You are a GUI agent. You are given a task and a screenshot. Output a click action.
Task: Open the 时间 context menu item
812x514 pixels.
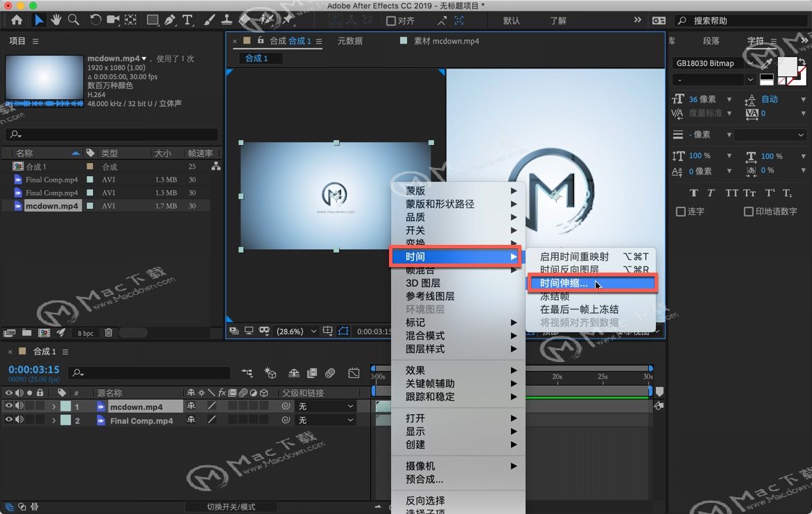455,257
